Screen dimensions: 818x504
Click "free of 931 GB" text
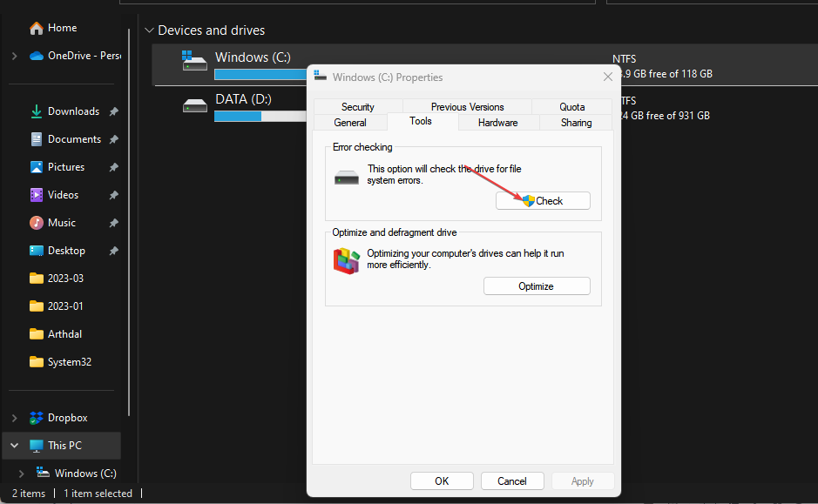[679, 116]
